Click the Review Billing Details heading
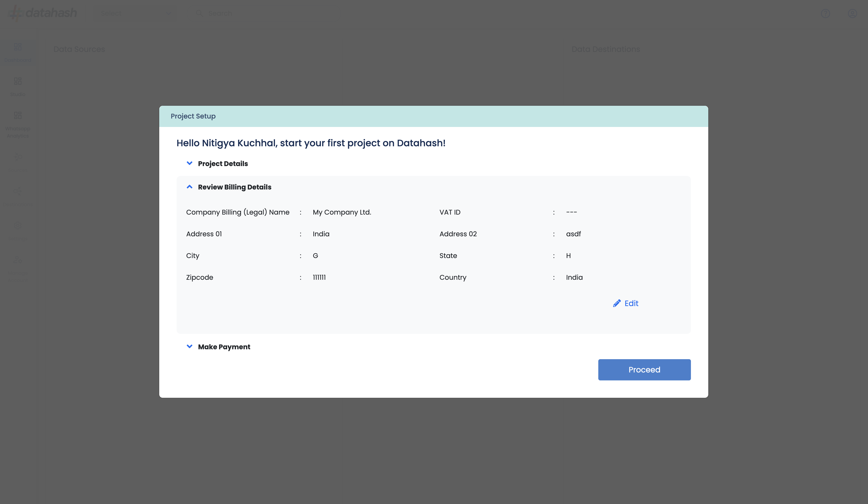The image size is (868, 504). point(234,187)
